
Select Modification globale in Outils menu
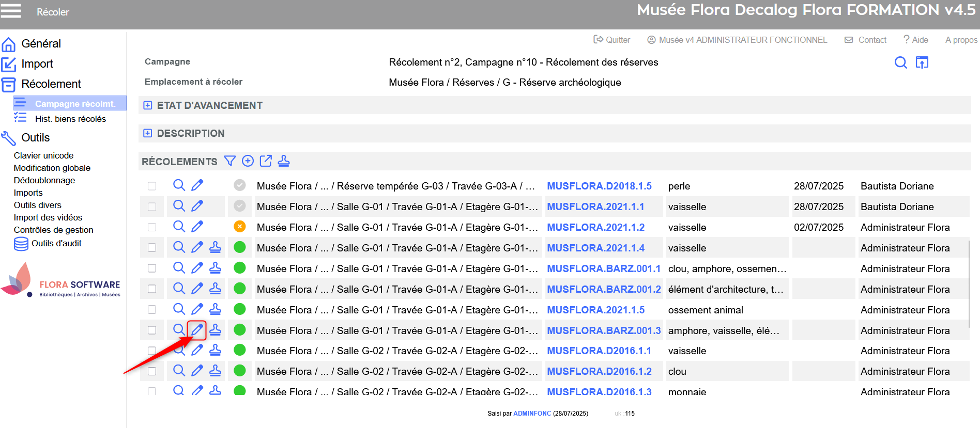52,168
